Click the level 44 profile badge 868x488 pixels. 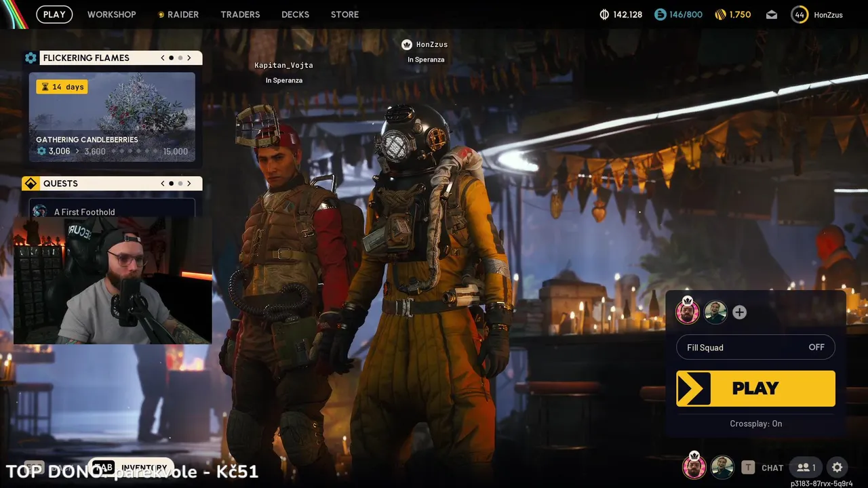[x=800, y=14]
